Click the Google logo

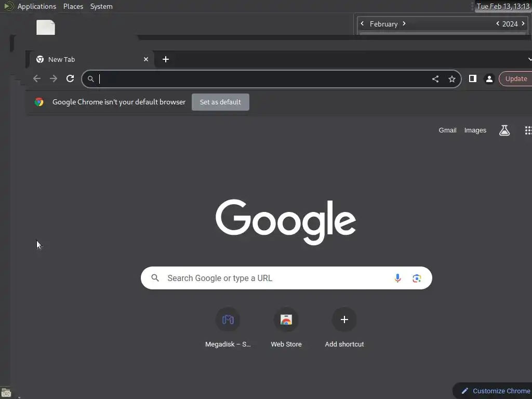(286, 221)
